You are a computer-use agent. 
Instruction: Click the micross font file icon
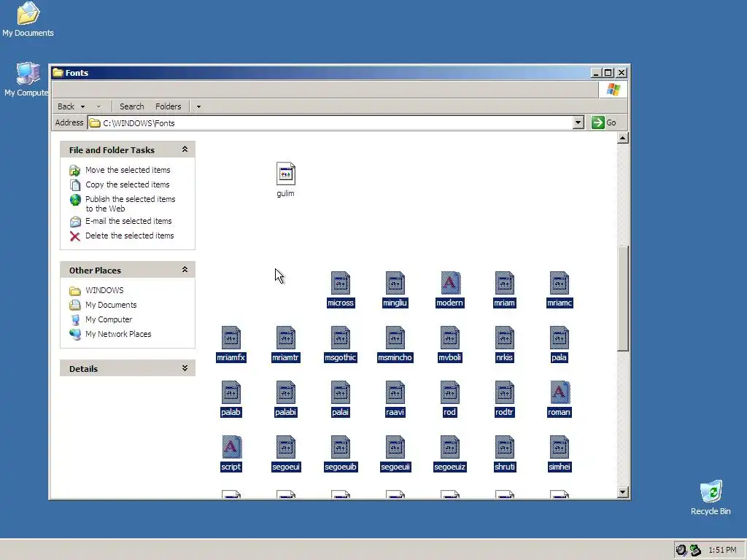click(340, 283)
